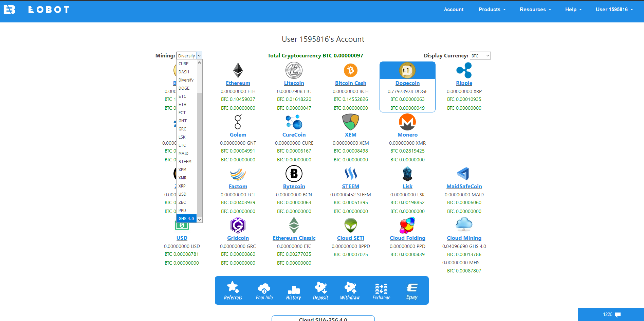Screen dimensions: 644x321
Task: Open Pool Info from the bottom toolbar
Action: (x=264, y=291)
